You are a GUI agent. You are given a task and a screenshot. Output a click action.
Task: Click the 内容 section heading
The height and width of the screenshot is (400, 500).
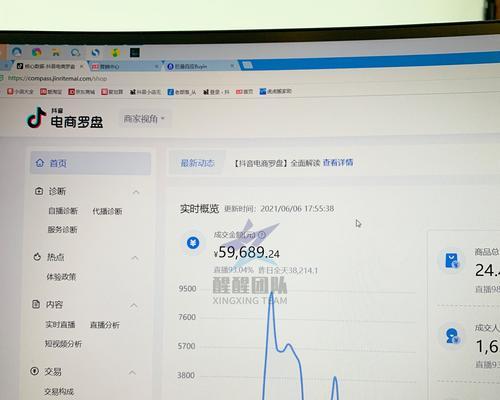pos(54,304)
